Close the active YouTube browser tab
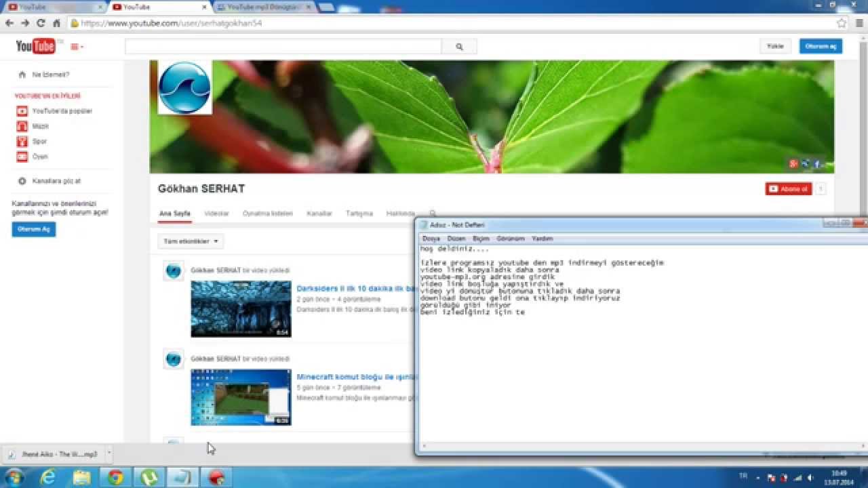 [204, 7]
